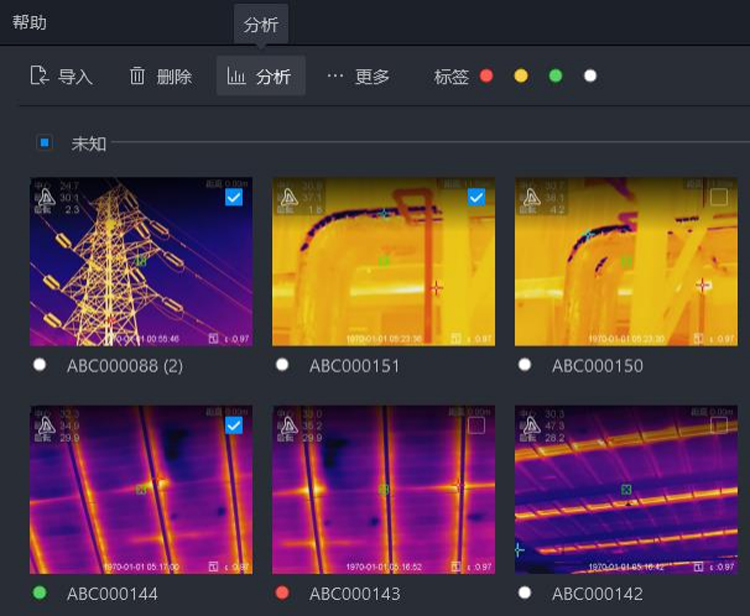Image resolution: width=750 pixels, height=616 pixels.
Task: Click the red tag dot beside ABC000143
Action: click(x=282, y=593)
